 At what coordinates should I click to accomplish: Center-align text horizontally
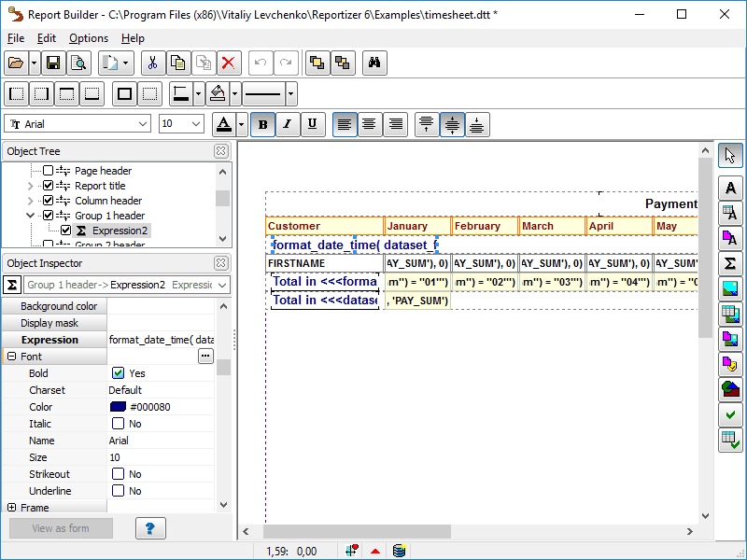(370, 124)
